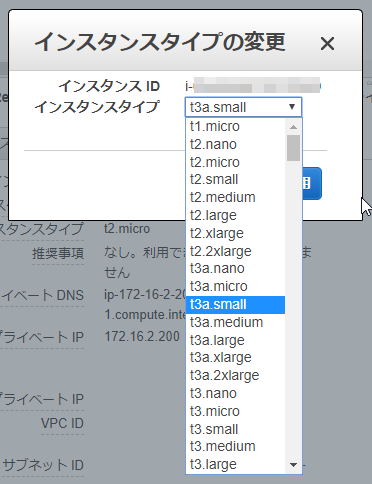
Task: Click the blue apply button in the dialog
Action: tap(312, 183)
